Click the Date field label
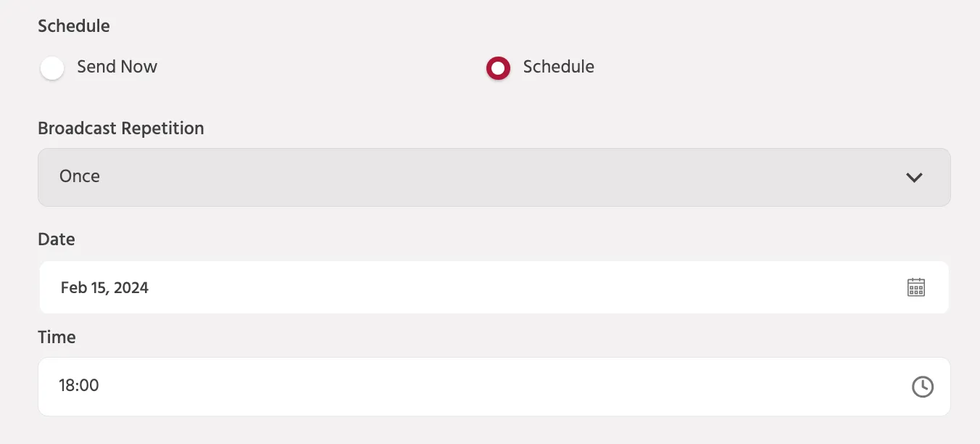980x444 pixels. click(x=57, y=239)
